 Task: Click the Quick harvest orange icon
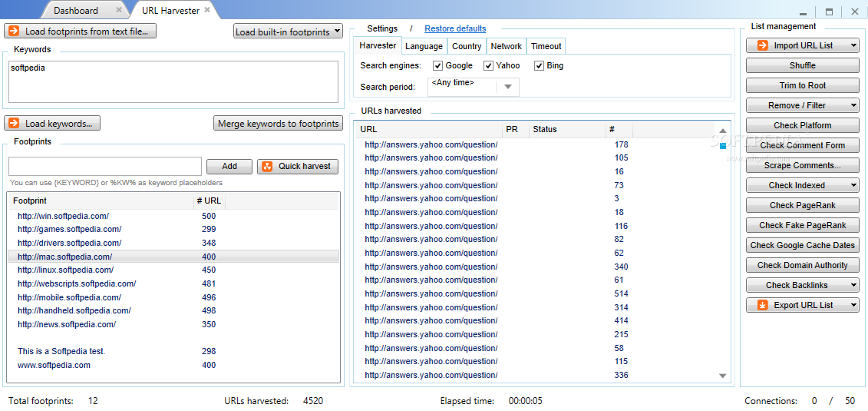coord(267,166)
